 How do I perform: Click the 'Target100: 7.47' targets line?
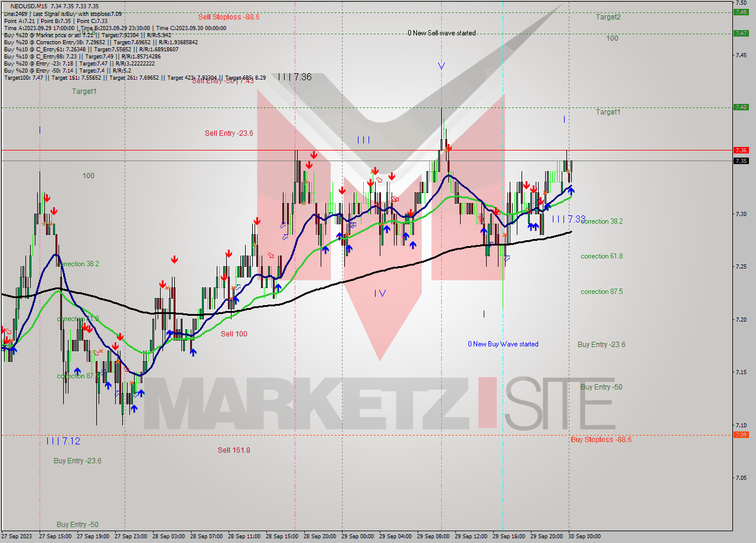coord(135,77)
